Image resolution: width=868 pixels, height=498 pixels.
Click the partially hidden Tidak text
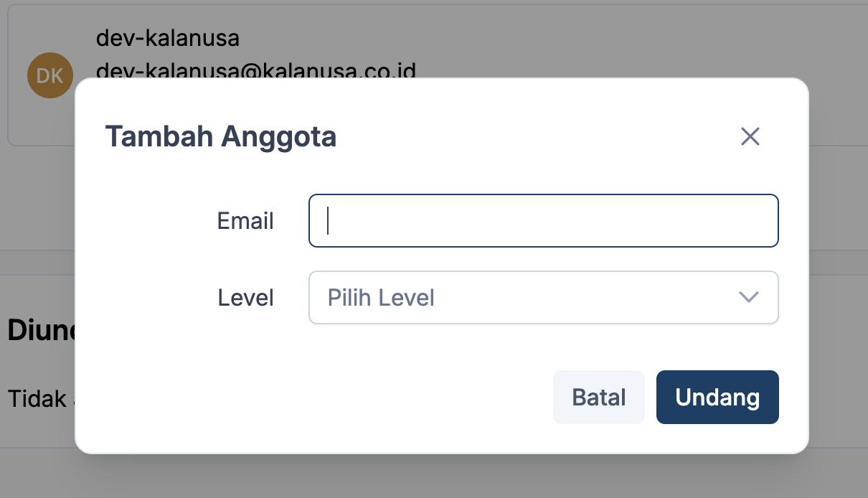(x=37, y=398)
